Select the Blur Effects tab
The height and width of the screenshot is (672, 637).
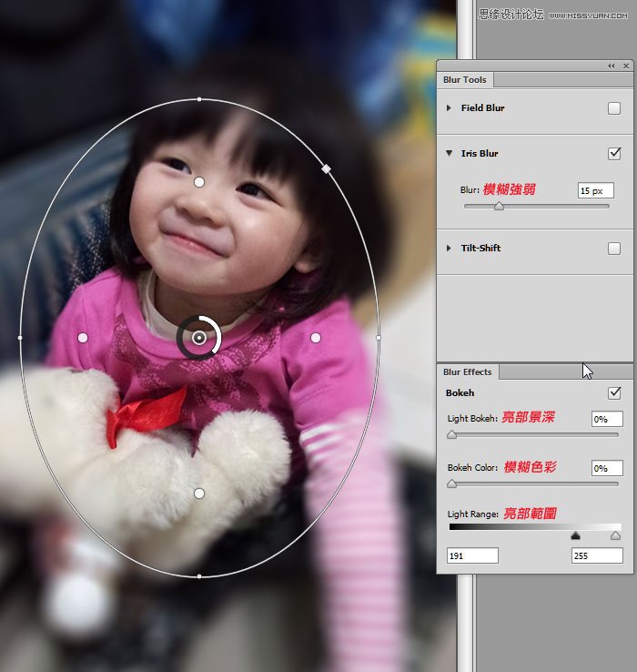click(x=468, y=372)
